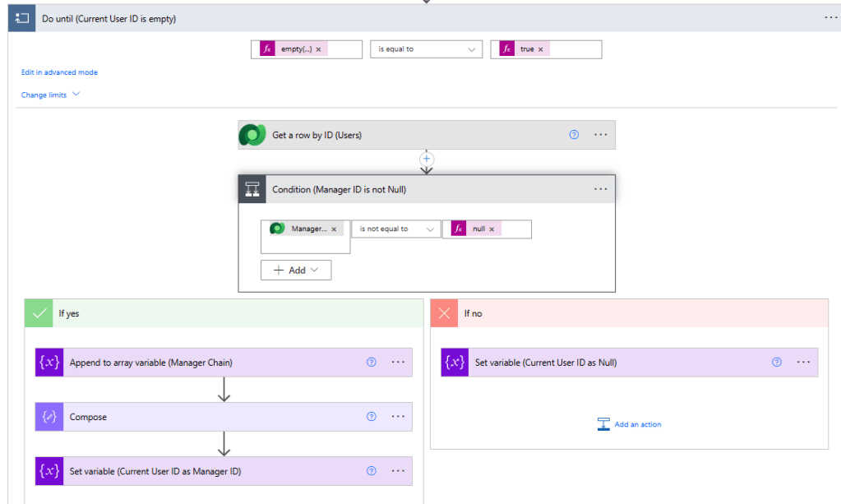Expand Set variable (Current User ID as Manager ID)

[155, 471]
